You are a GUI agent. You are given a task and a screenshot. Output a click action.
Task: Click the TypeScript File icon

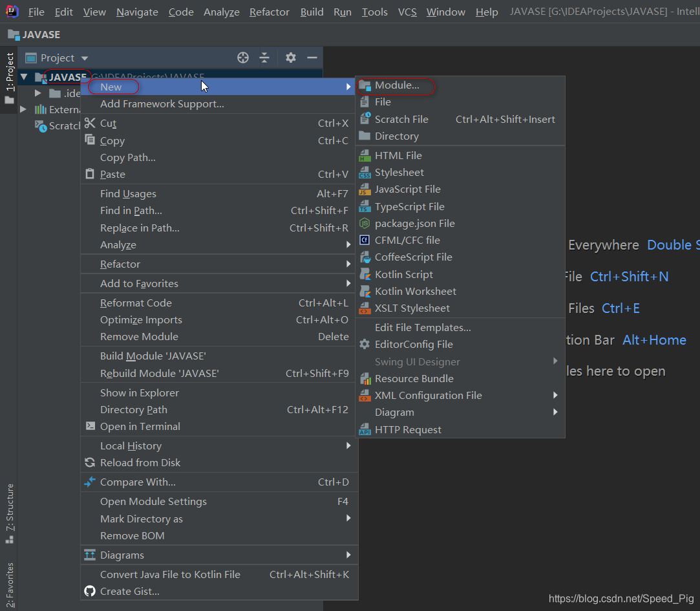point(365,206)
